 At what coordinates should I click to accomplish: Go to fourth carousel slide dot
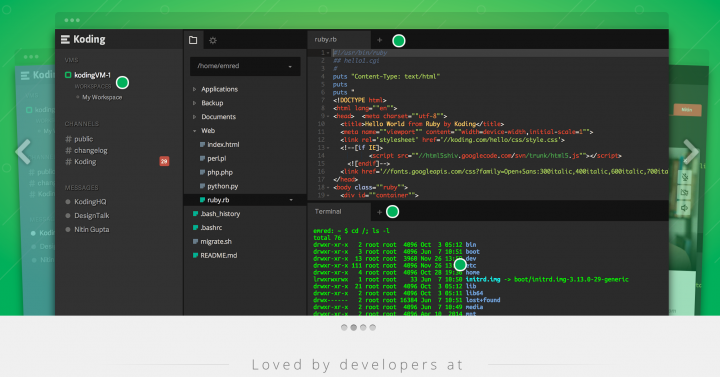coord(373,327)
